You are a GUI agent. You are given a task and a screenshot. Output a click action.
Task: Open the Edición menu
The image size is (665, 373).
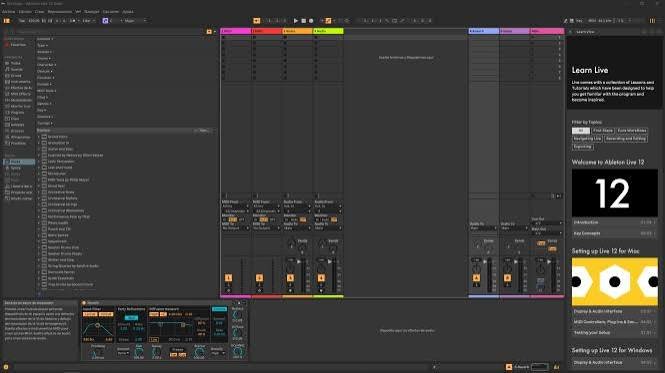(x=25, y=12)
